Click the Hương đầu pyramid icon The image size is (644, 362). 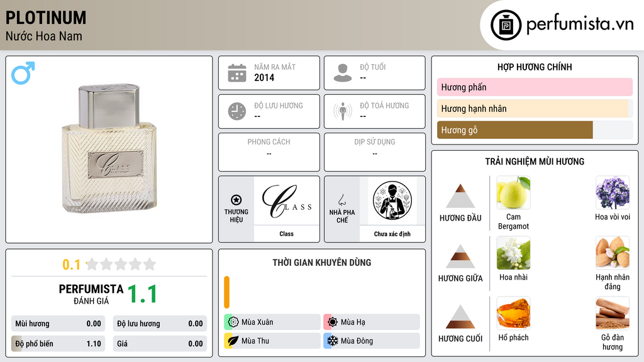coord(460,196)
